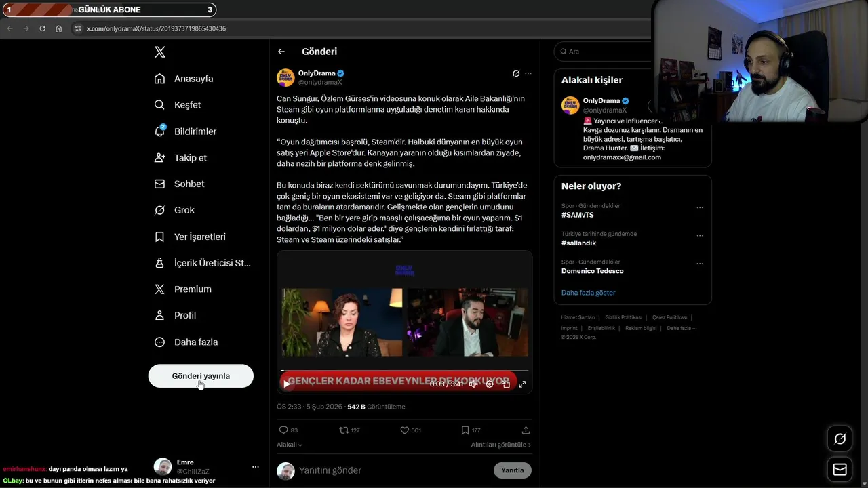The image size is (868, 488).
Task: Click the Gönderi yayınla button
Action: click(201, 376)
